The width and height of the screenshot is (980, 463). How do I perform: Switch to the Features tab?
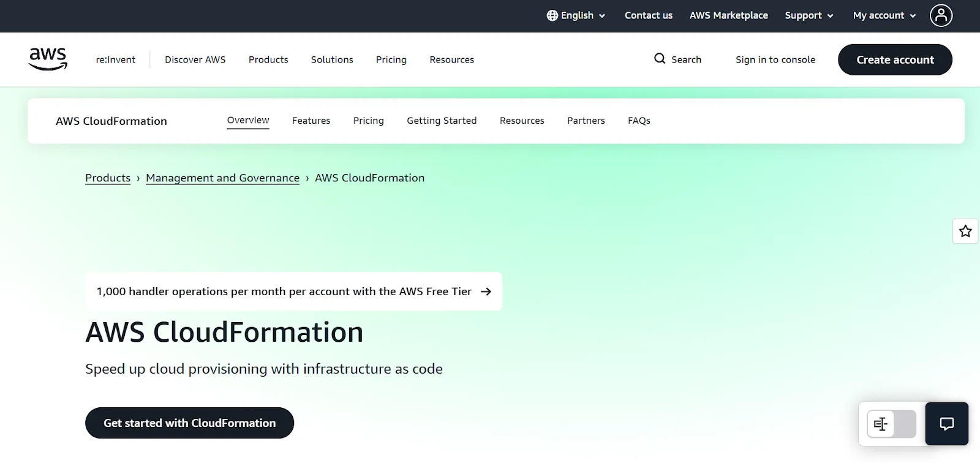(x=311, y=121)
